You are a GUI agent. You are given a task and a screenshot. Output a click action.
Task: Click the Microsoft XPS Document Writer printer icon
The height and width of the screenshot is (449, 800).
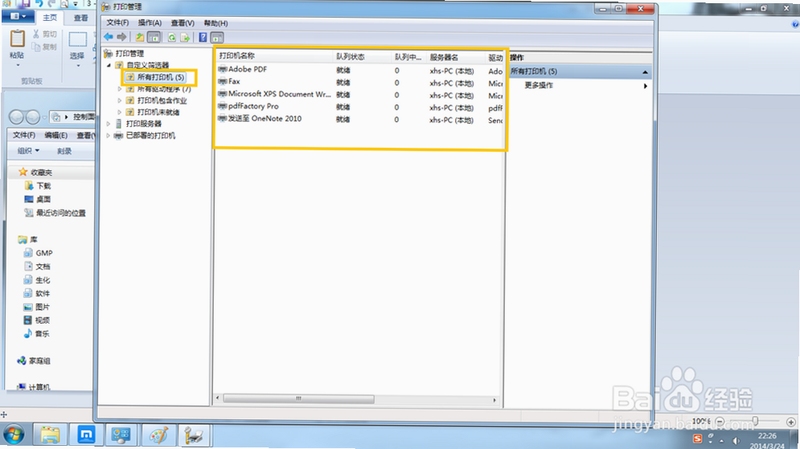coord(222,94)
